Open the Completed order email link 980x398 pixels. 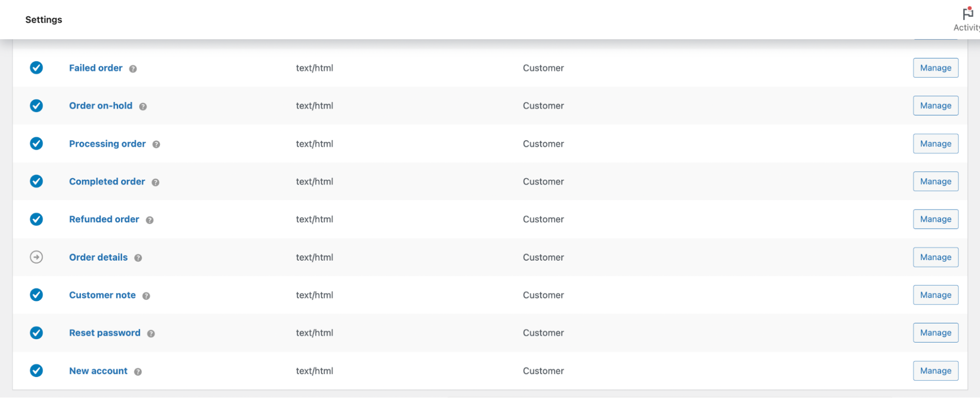(107, 182)
